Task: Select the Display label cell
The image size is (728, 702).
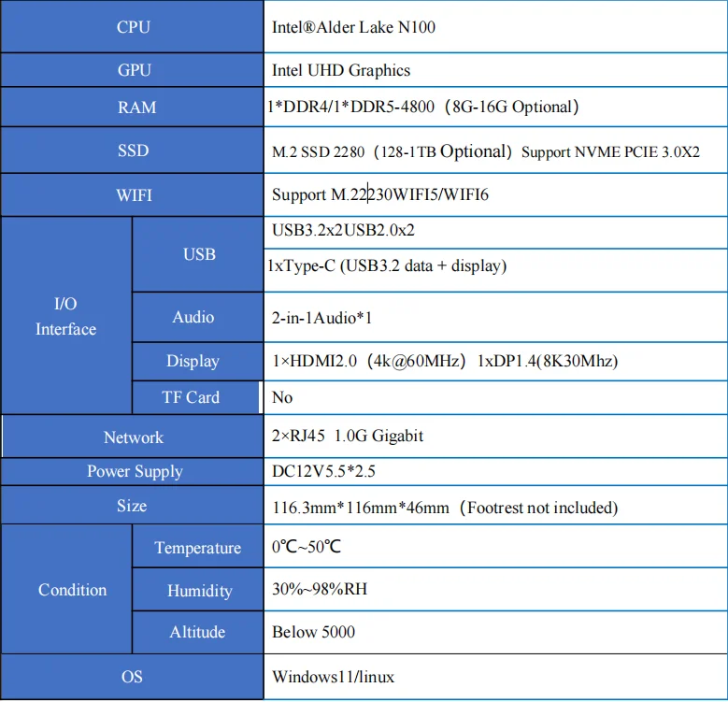Action: coord(198,361)
